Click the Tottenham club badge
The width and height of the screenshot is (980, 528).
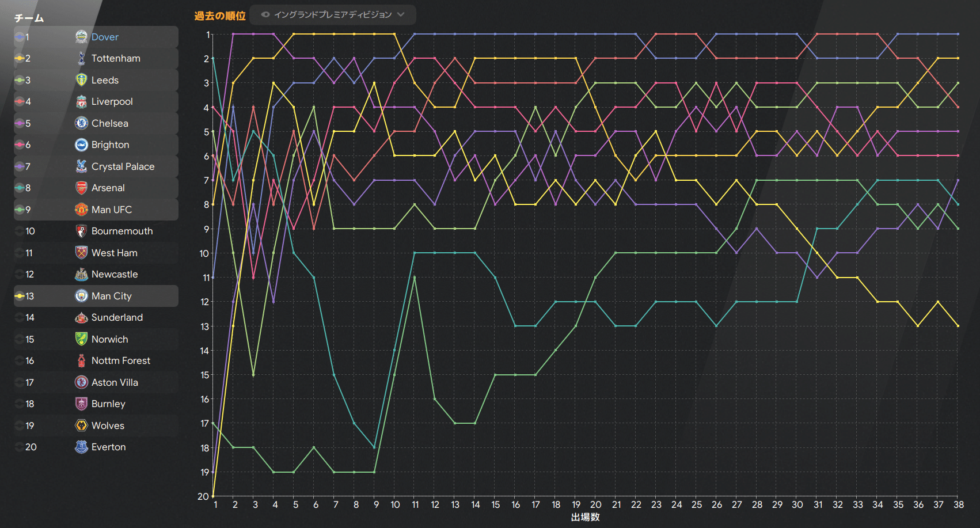coord(81,58)
